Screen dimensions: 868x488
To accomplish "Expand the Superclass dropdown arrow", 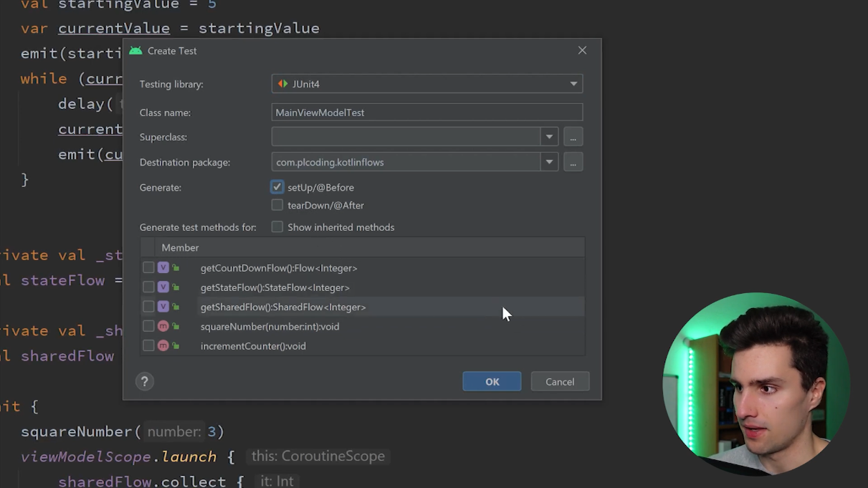I will pyautogui.click(x=549, y=137).
